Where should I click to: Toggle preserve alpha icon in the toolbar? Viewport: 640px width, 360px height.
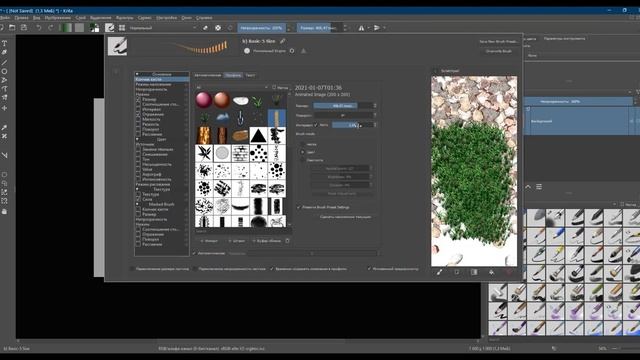click(218, 28)
